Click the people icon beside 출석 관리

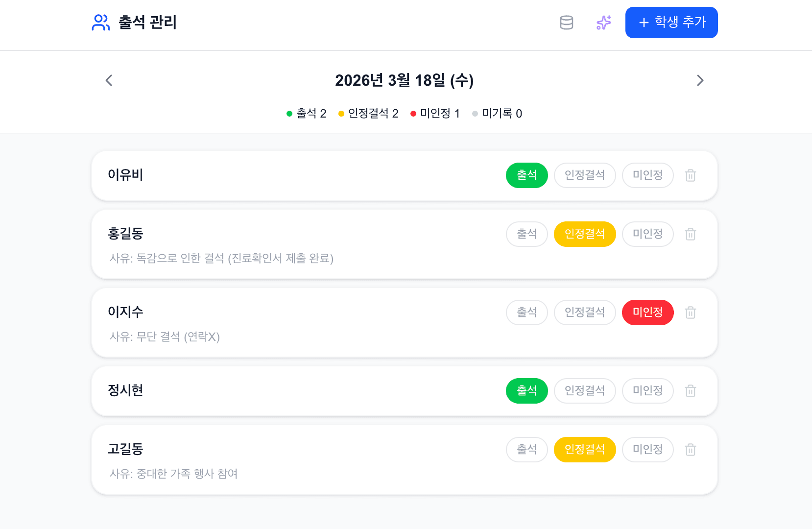click(101, 23)
